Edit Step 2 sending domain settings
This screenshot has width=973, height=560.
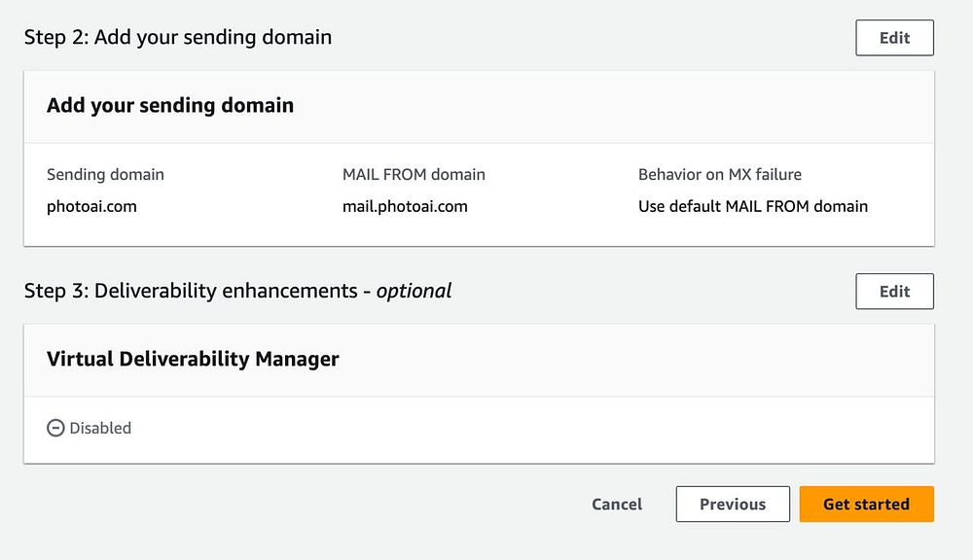pyautogui.click(x=894, y=38)
